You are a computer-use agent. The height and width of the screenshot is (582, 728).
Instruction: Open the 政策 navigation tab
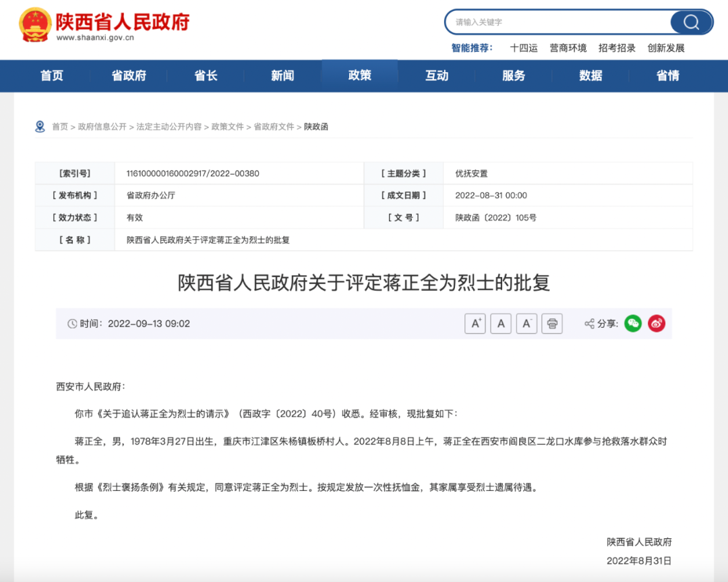(360, 76)
